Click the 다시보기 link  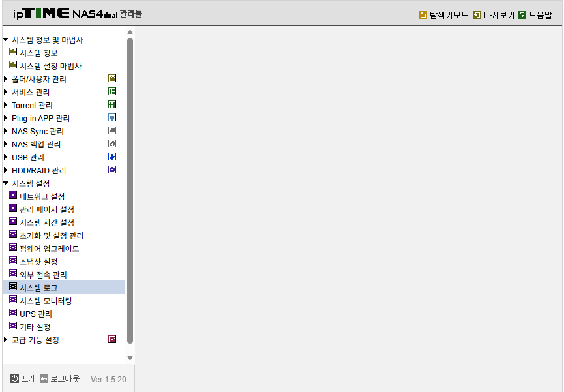pos(499,15)
